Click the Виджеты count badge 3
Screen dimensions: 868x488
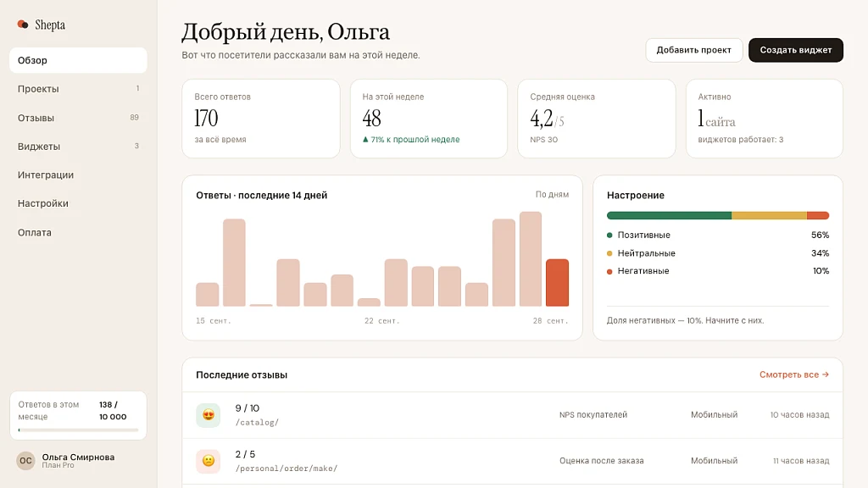pyautogui.click(x=136, y=146)
